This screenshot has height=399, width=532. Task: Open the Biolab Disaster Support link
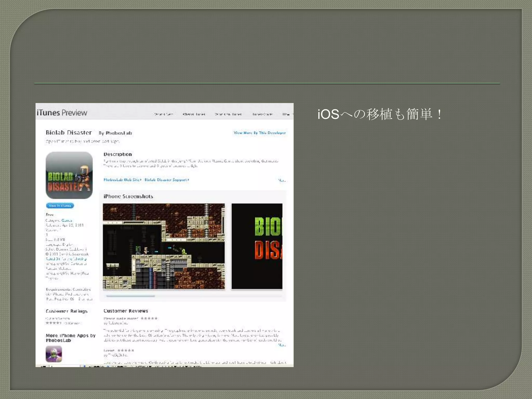click(x=167, y=180)
